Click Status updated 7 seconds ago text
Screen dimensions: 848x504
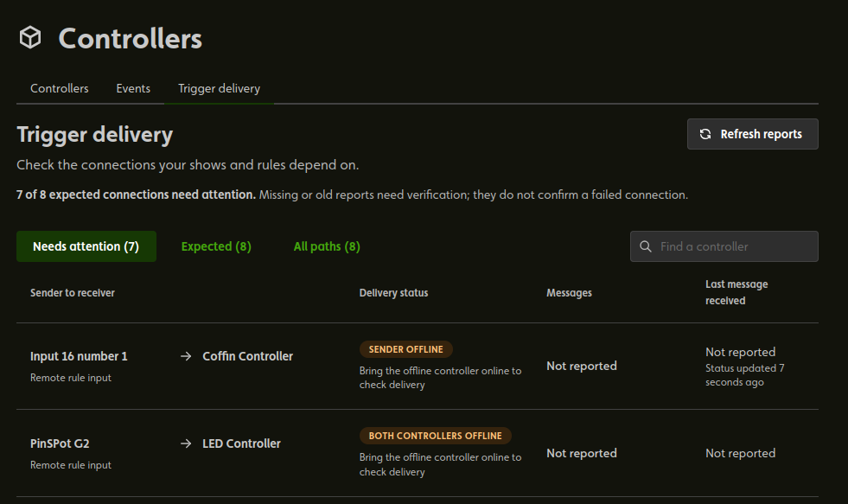tap(745, 374)
